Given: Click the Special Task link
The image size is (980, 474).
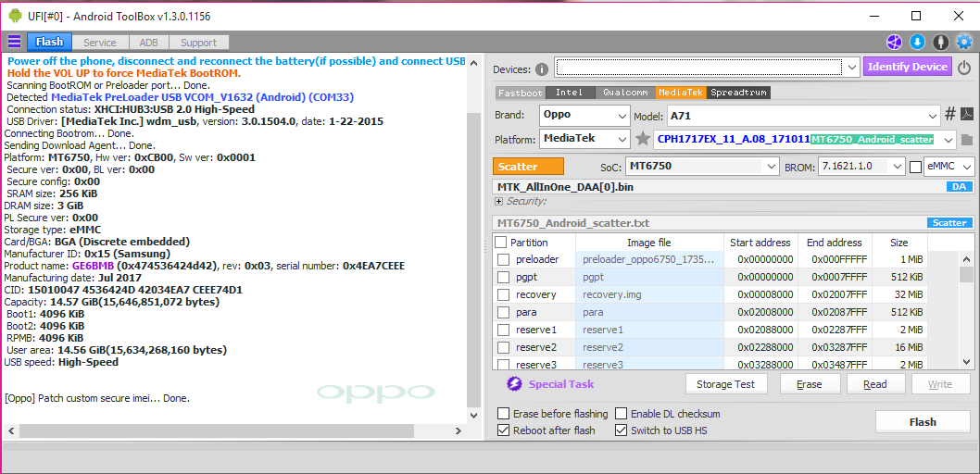Looking at the screenshot, I should pos(561,384).
